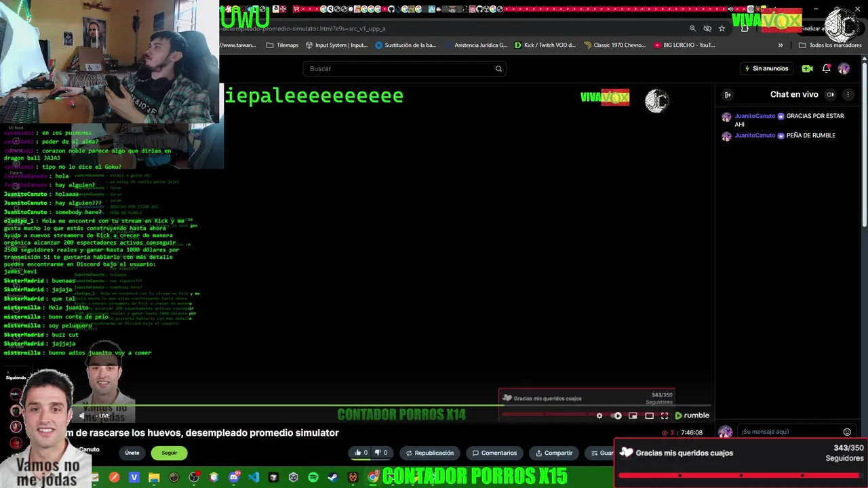The width and height of the screenshot is (868, 488).
Task: Open the 'Classic 1970 Chevro...' bookmark
Action: [614, 45]
